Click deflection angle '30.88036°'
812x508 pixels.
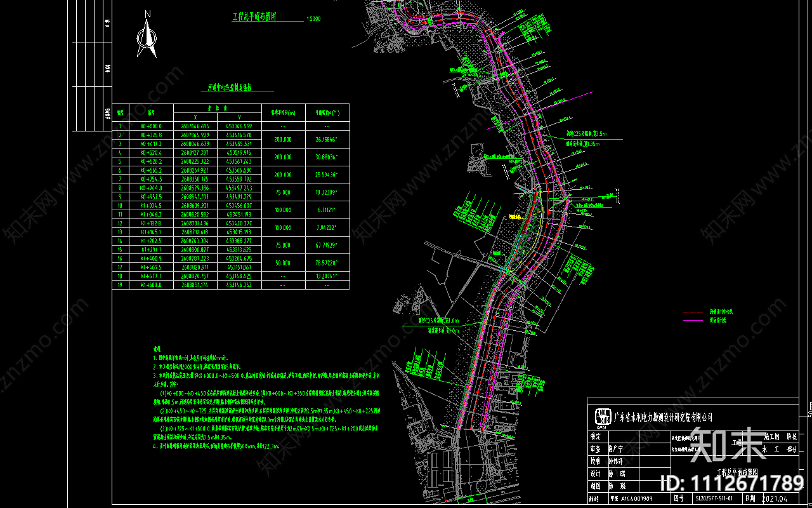point(327,157)
